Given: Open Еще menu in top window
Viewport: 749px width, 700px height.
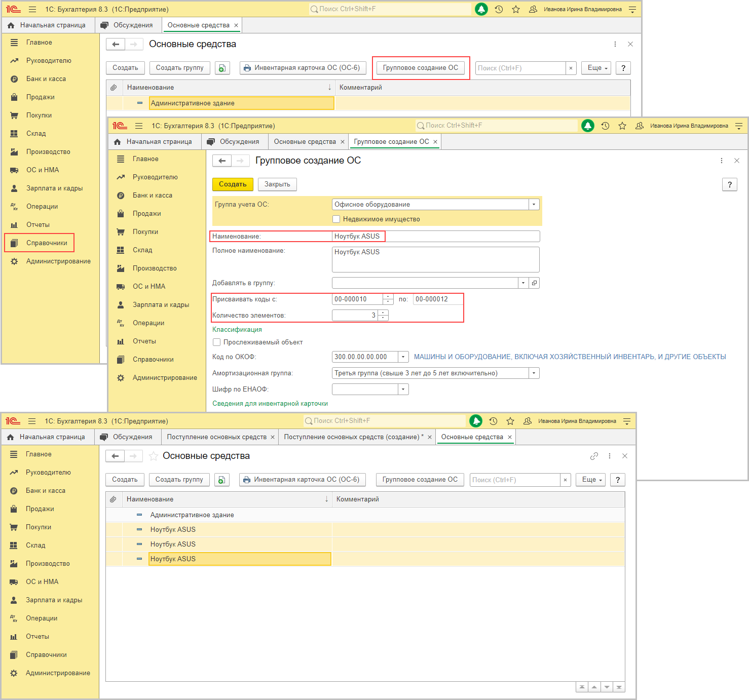Looking at the screenshot, I should (596, 68).
